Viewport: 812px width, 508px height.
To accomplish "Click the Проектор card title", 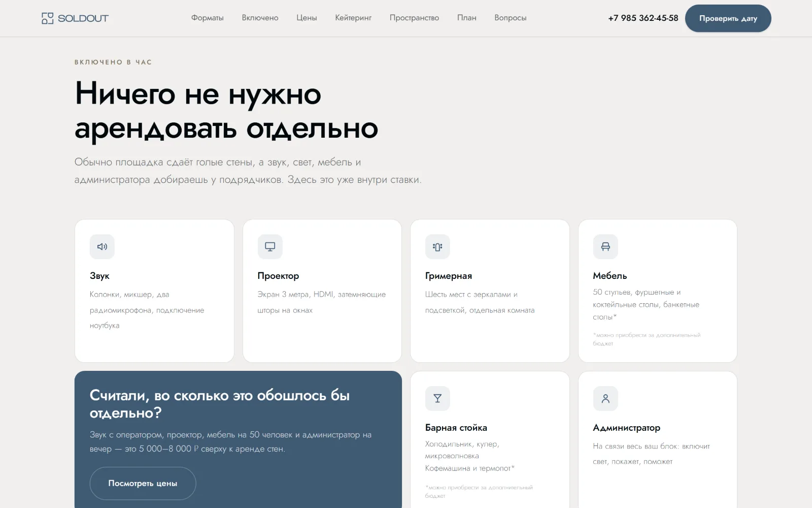I will (278, 276).
